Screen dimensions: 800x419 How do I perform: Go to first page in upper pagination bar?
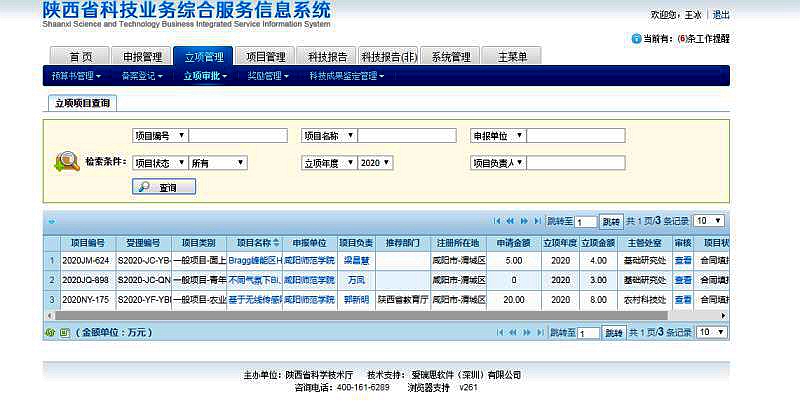pyautogui.click(x=498, y=220)
